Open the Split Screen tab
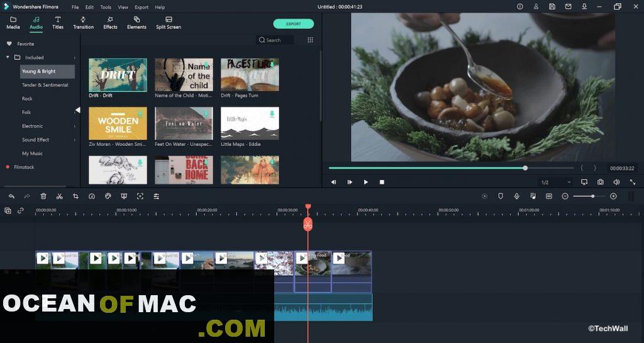Viewport: 644px width, 343px height. (x=169, y=23)
